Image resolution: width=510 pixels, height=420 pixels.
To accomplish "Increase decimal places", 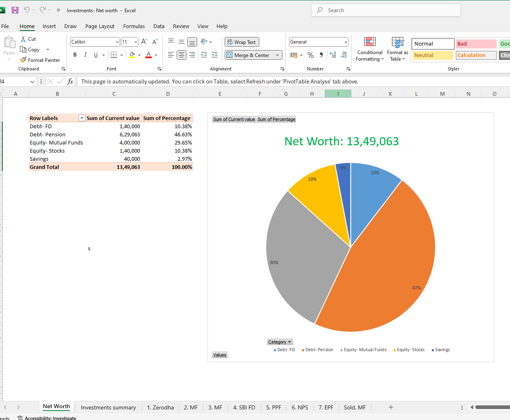I will click(x=333, y=55).
